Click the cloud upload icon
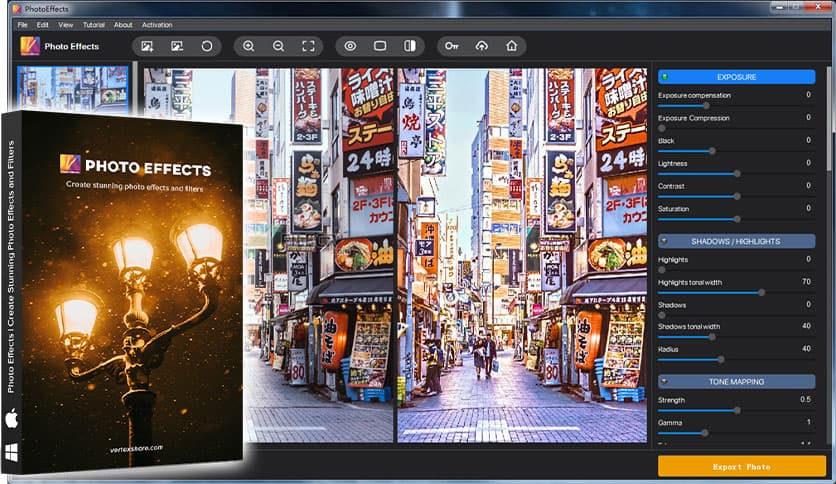This screenshot has width=836, height=484. (x=481, y=46)
